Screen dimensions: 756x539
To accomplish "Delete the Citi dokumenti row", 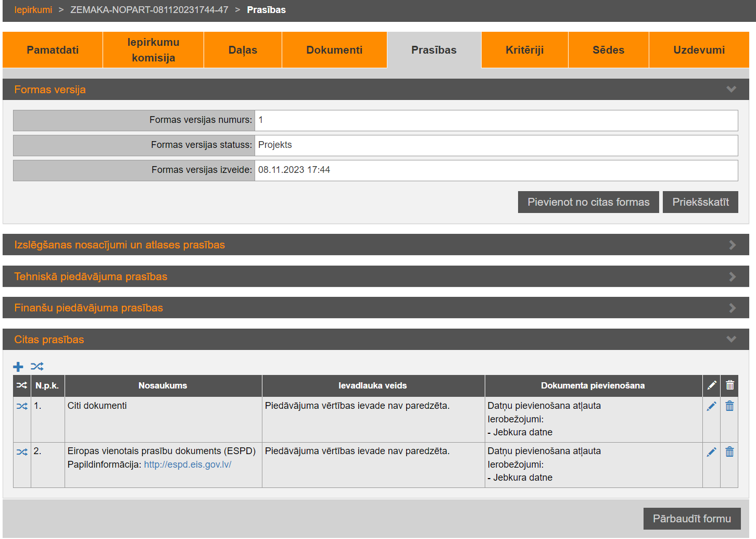I will click(x=729, y=406).
